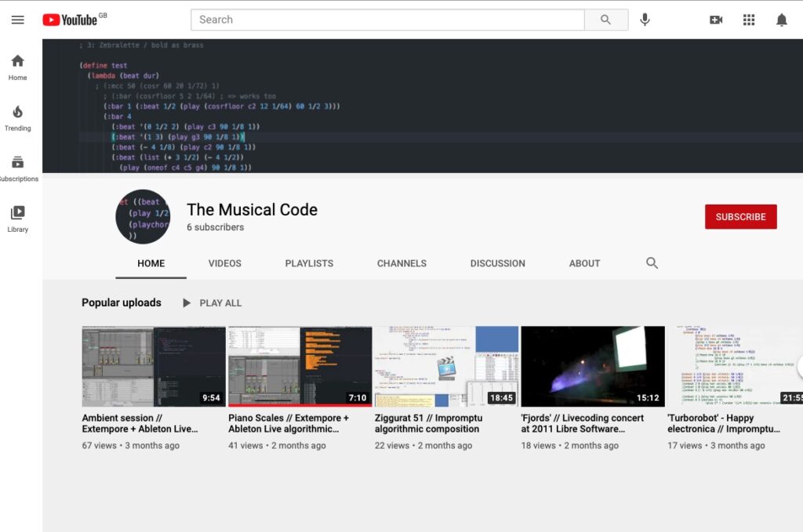The height and width of the screenshot is (532, 803).
Task: Open Ambient session video thumbnail
Action: (x=154, y=366)
